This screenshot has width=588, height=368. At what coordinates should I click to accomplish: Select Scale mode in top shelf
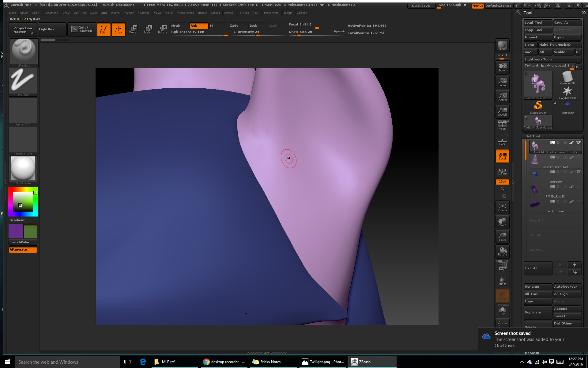pyautogui.click(x=147, y=29)
